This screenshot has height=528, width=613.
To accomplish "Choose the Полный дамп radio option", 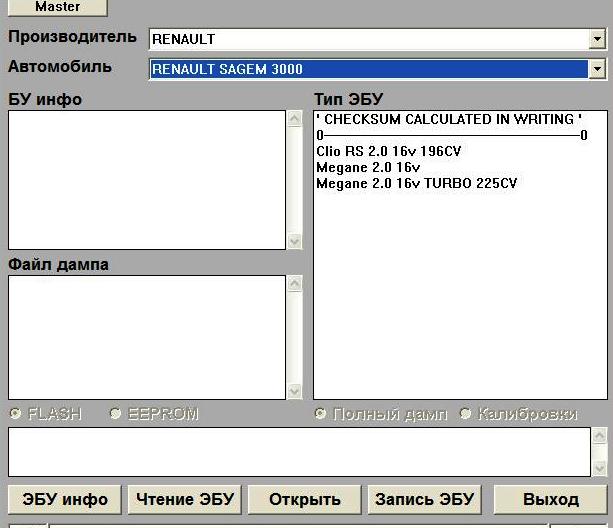I will point(321,414).
